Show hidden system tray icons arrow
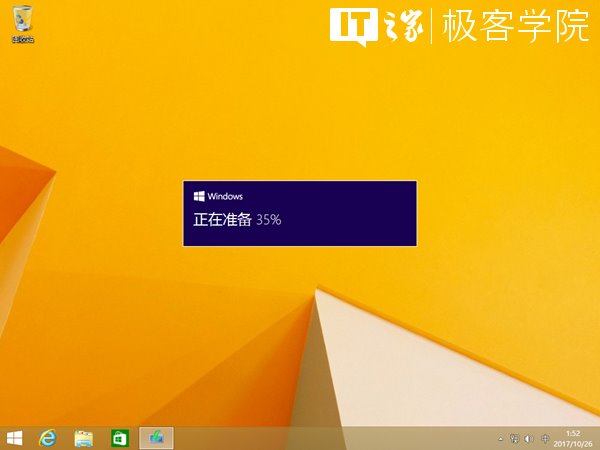 click(500, 439)
